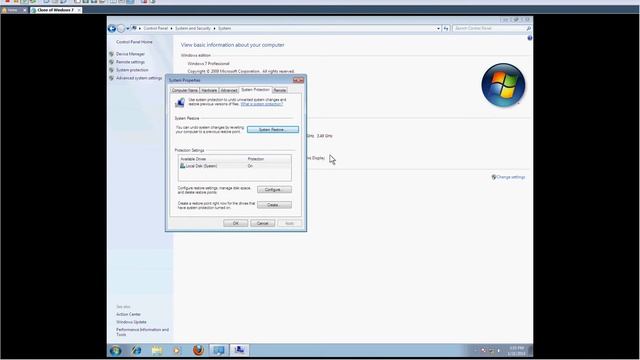This screenshot has width=640, height=360.
Task: Click the Protection column header
Action: 269,159
